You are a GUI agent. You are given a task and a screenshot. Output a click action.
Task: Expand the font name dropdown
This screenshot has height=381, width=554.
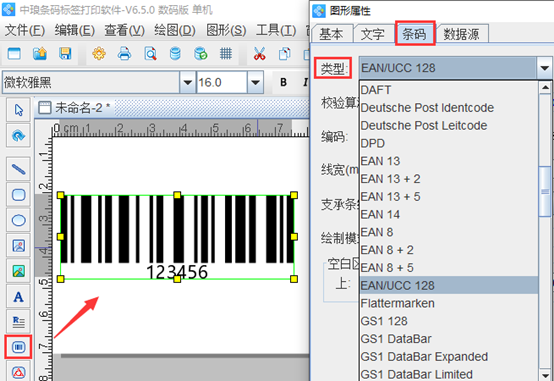coord(188,83)
